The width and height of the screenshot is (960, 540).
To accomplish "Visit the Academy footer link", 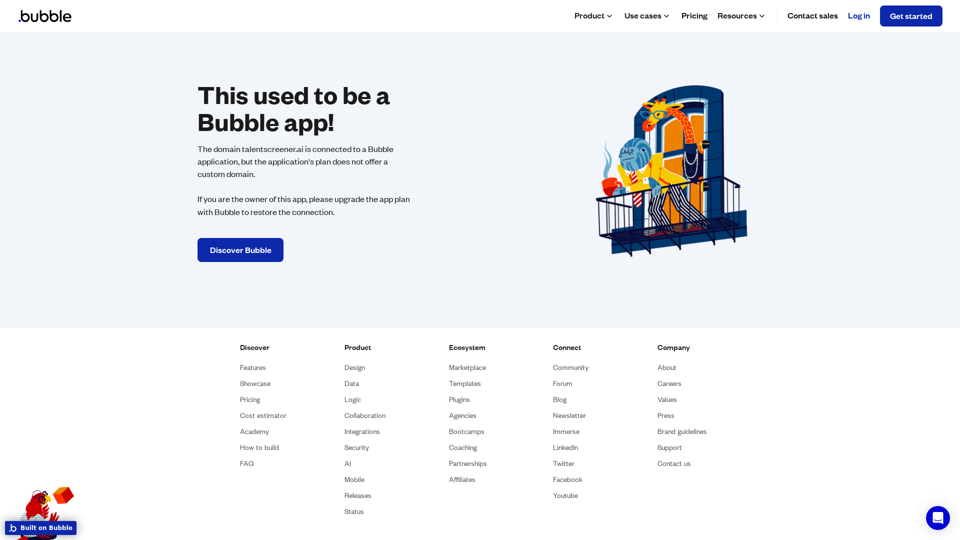I will [254, 431].
